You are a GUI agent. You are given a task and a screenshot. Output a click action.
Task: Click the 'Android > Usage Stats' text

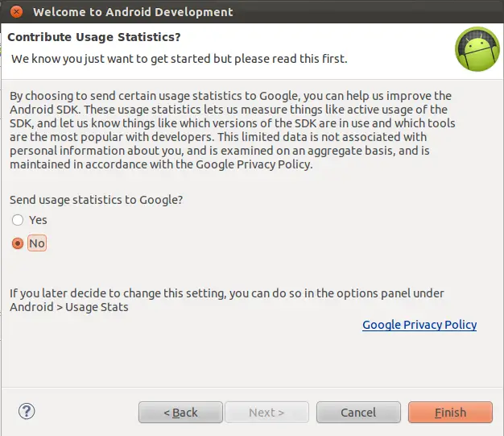click(x=69, y=307)
